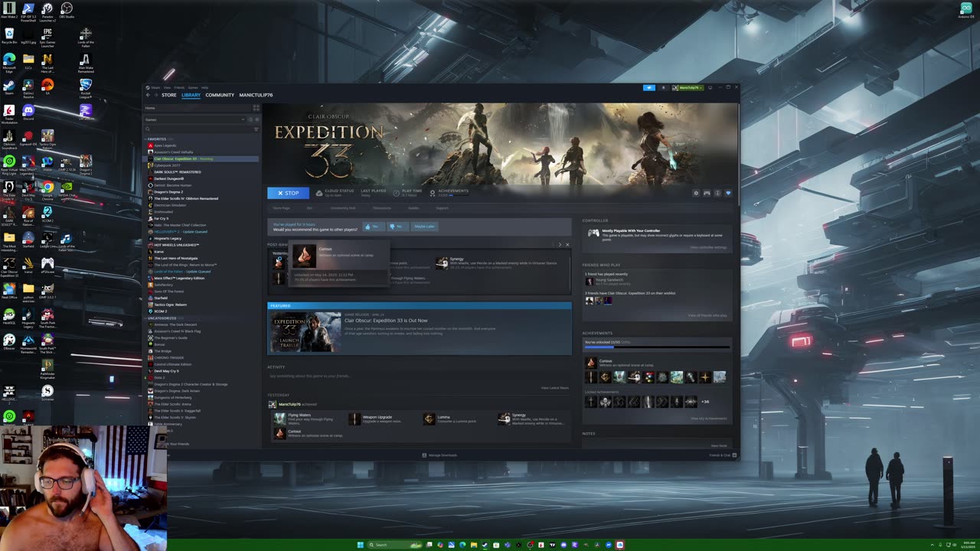Open the Steam menu in the title bar

pos(155,87)
